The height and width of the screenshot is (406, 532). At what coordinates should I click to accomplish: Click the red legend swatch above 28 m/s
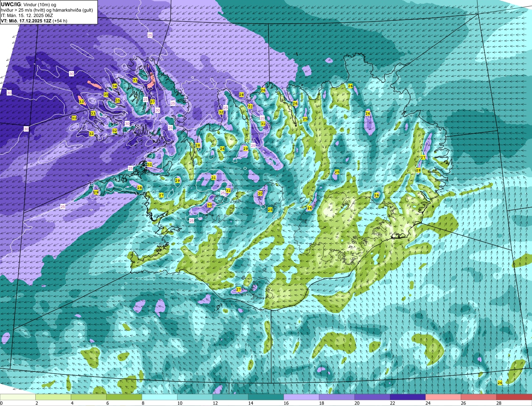point(514,397)
